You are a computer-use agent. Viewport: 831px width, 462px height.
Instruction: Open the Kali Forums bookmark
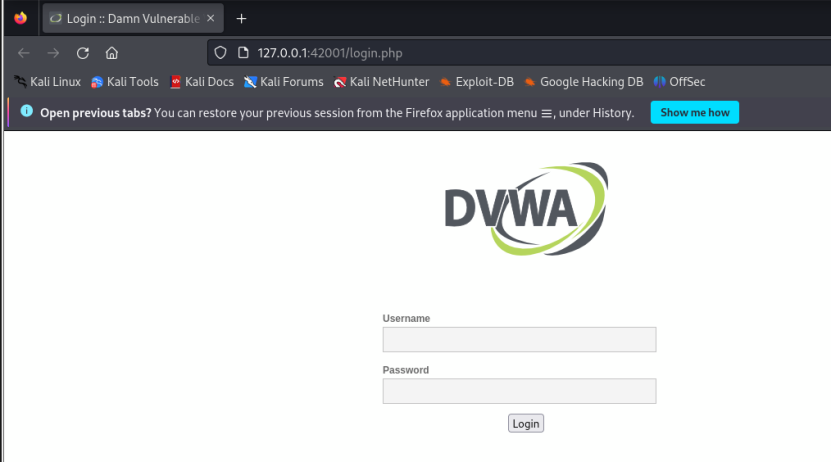point(284,82)
